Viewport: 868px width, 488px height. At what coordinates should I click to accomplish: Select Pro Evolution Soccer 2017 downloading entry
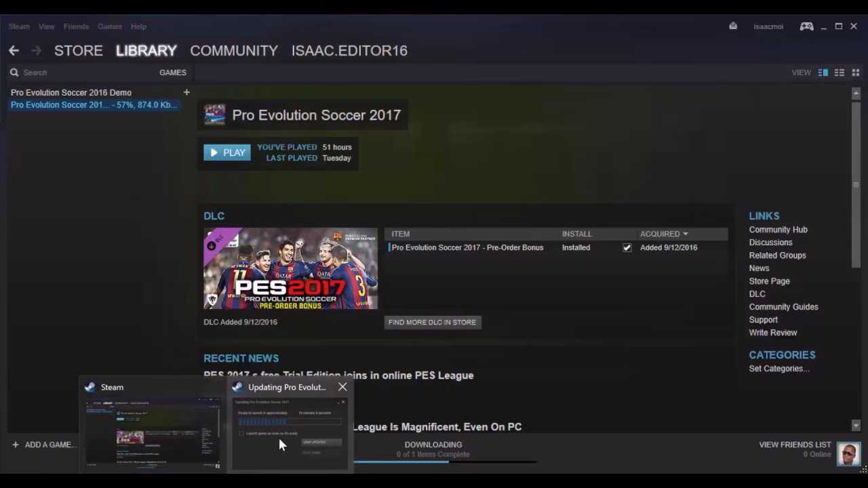[x=94, y=105]
